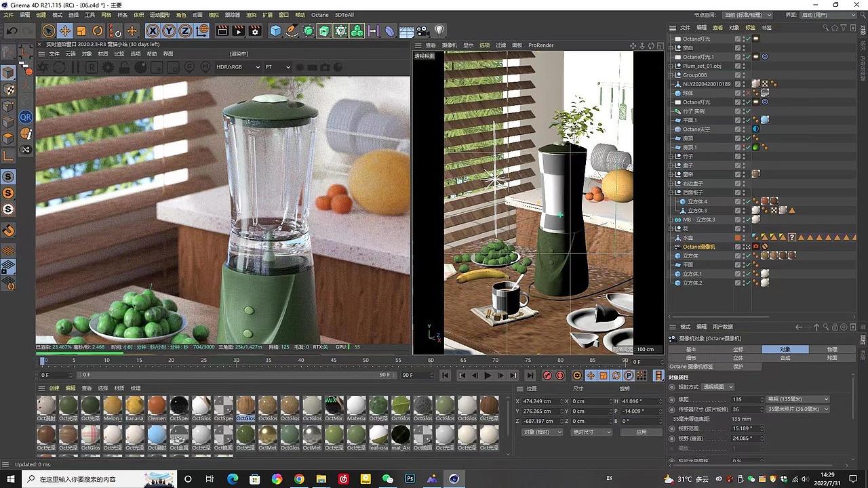
Task: Expand the 花 object group
Action: tap(671, 228)
